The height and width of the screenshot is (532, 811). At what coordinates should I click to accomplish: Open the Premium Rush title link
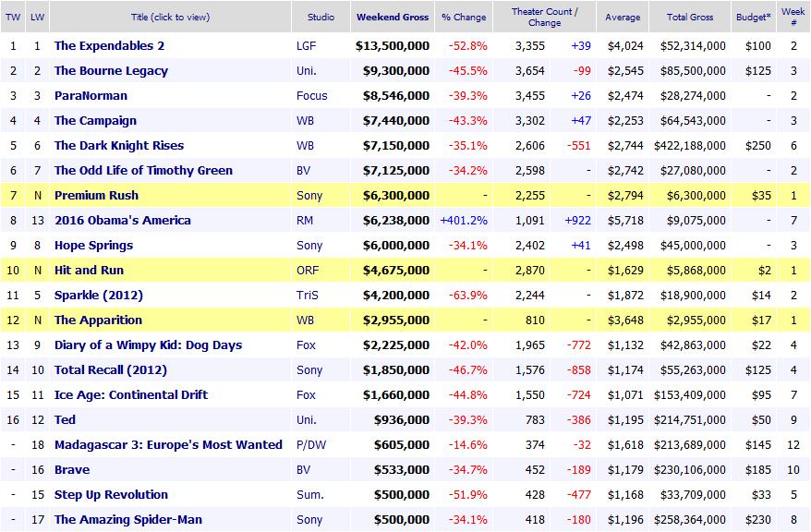(x=96, y=196)
